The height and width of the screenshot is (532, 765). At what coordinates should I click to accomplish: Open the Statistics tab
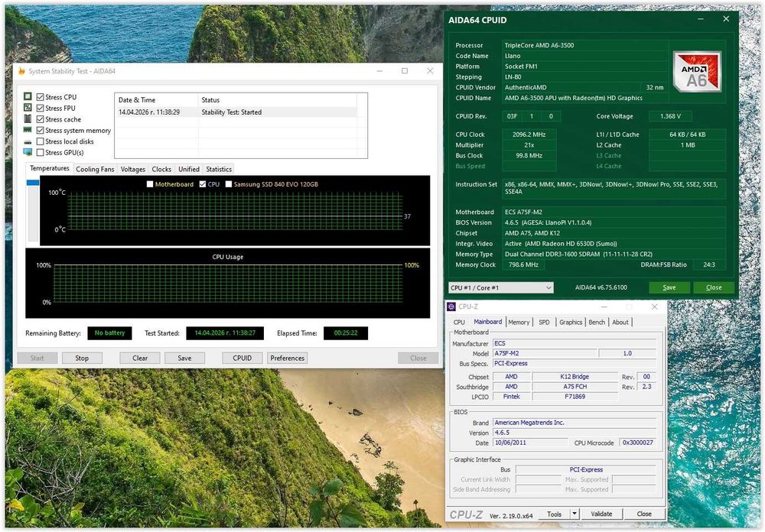(x=219, y=169)
